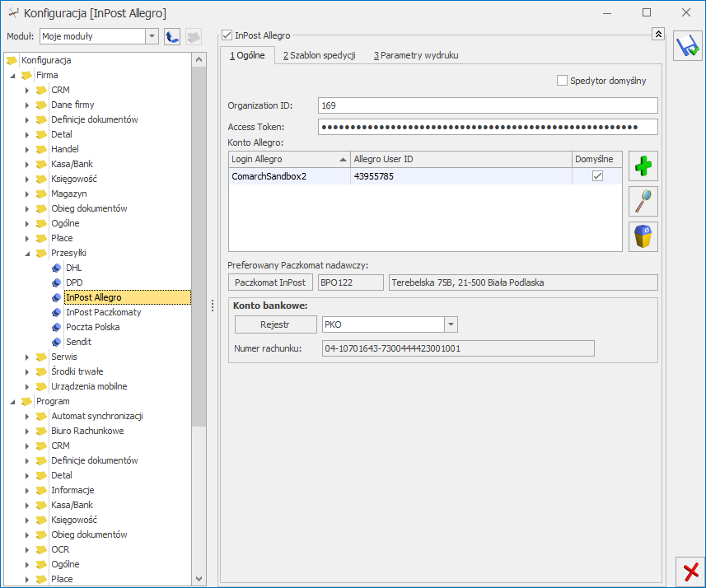Select Księgowość under Program
This screenshot has width=706, height=588.
pos(74,520)
